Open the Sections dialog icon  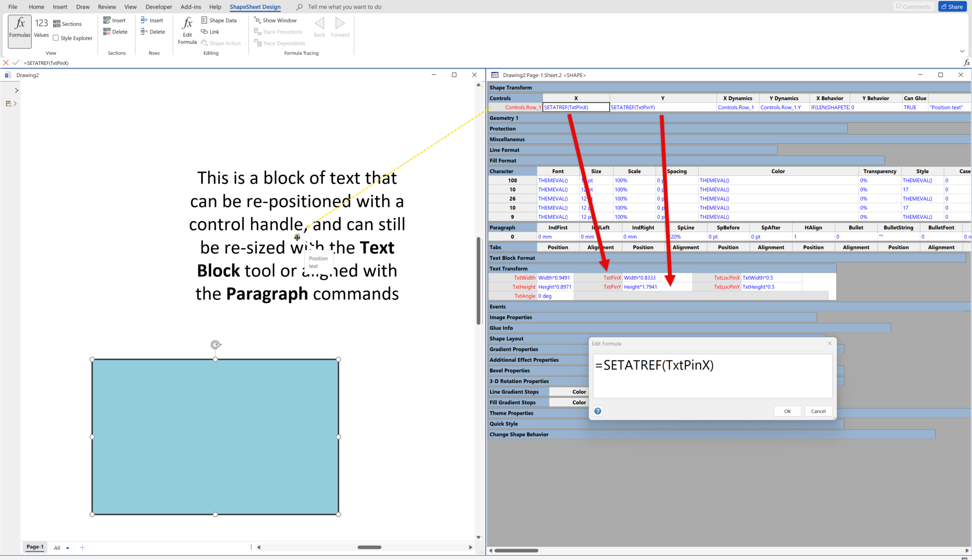coord(56,23)
